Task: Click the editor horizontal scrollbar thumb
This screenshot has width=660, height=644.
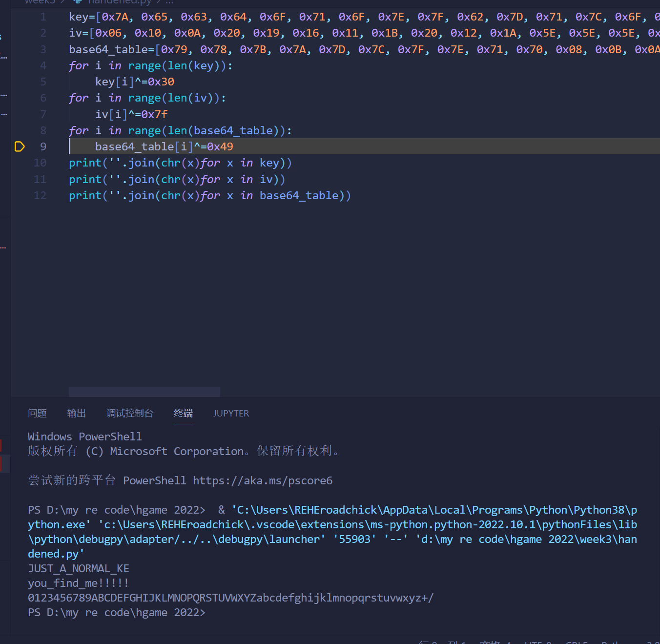Action: pyautogui.click(x=144, y=392)
